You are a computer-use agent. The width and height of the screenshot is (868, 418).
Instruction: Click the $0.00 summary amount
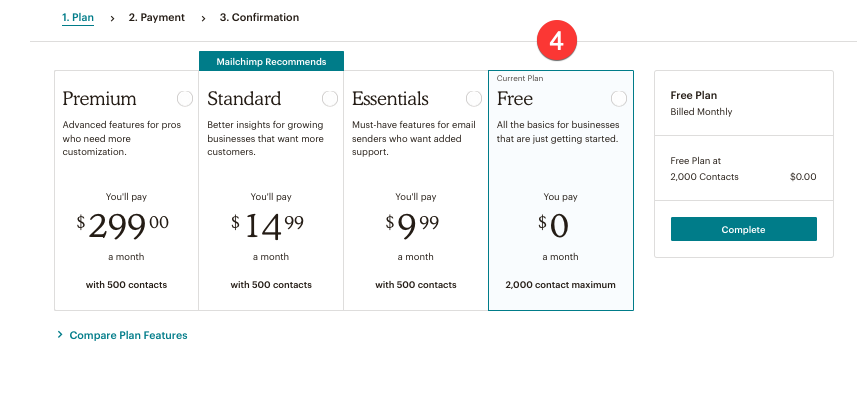pos(803,177)
